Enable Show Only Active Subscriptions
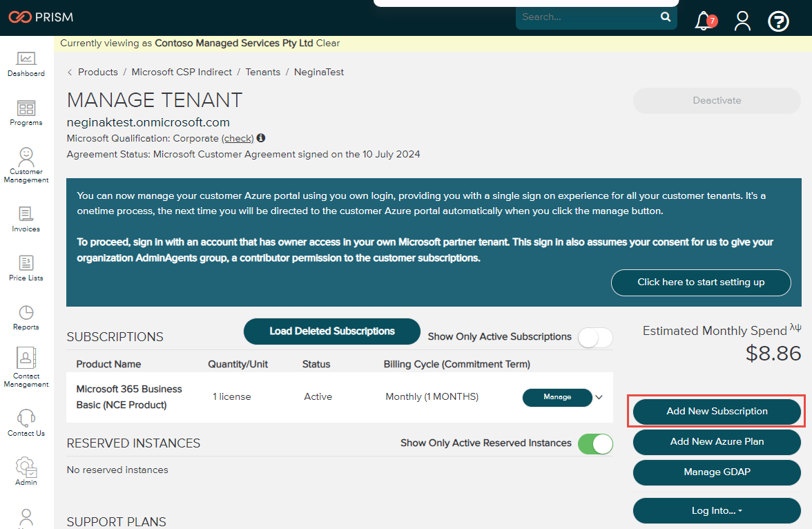Viewport: 812px width, 529px height. (594, 338)
